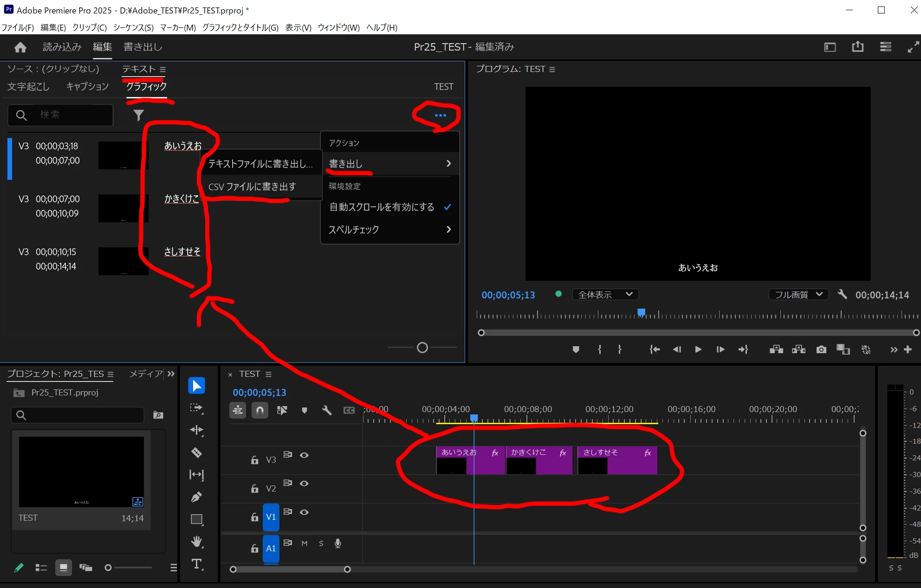
Task: Open the フル画質 playback resolution dropdown
Action: pos(798,295)
